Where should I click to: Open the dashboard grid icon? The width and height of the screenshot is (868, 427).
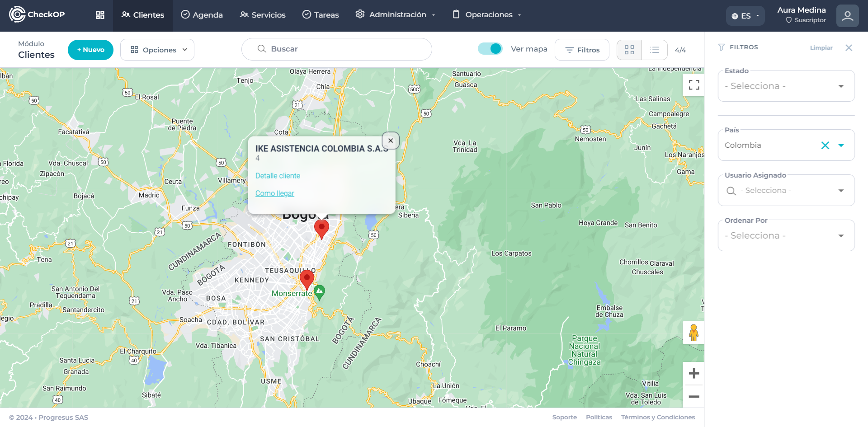click(100, 15)
